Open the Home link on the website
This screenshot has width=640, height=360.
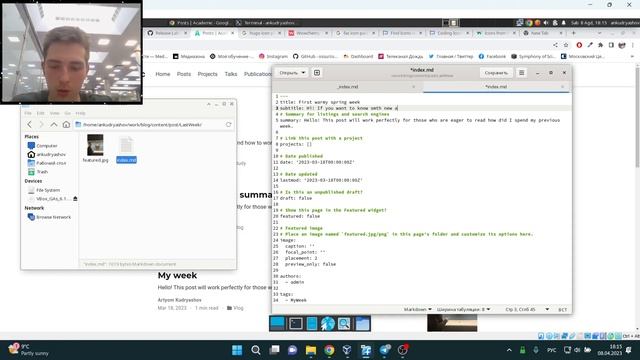(x=162, y=74)
